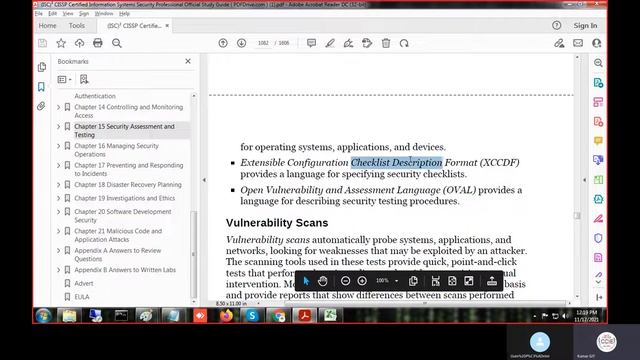Close the CISSP document tab
Image resolution: width=640 pixels, height=360 pixels.
[x=167, y=25]
